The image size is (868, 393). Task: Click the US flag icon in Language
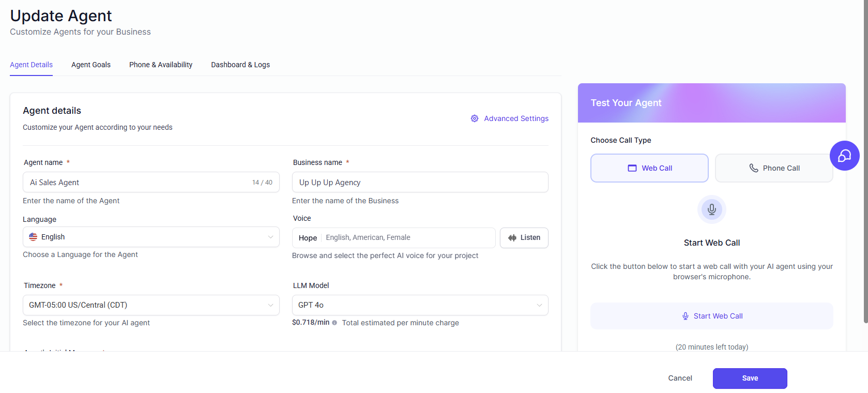33,237
